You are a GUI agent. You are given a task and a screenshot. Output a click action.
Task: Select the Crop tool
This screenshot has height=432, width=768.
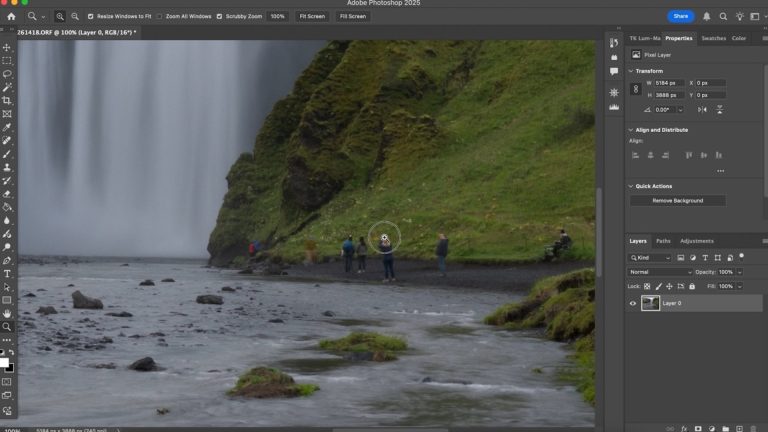[x=7, y=101]
